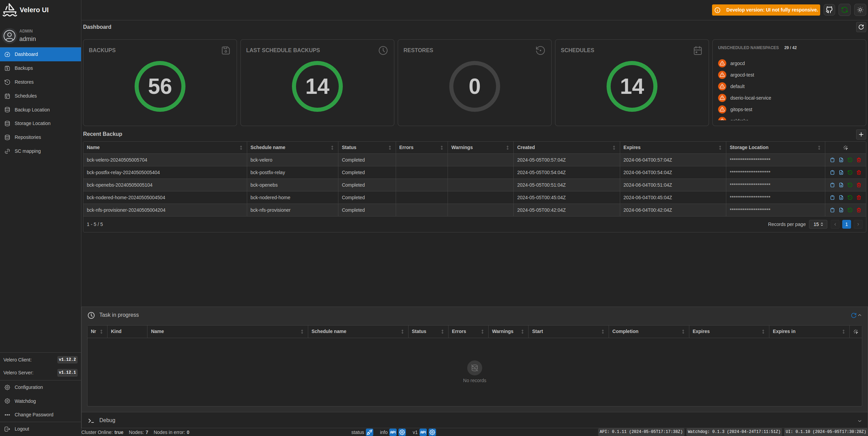Image resolution: width=868 pixels, height=436 pixels.
Task: Toggle the status link icon in the bottom bar
Action: click(x=369, y=432)
